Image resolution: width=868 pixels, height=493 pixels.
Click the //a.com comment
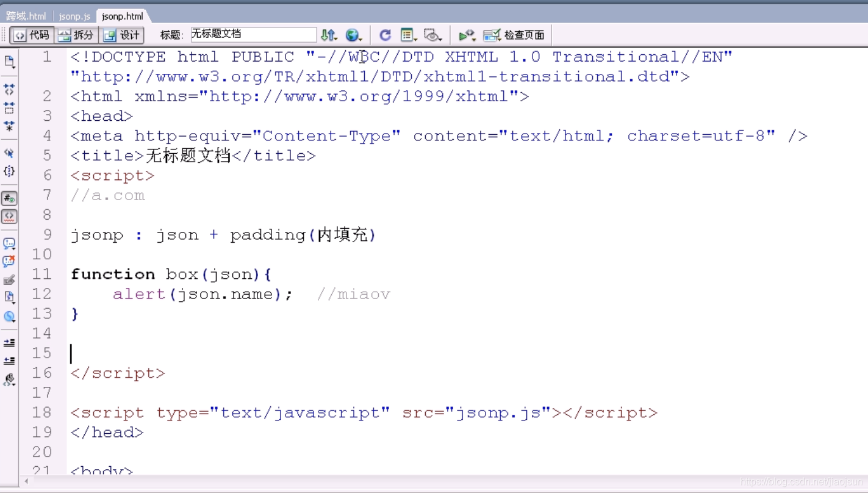[107, 195]
